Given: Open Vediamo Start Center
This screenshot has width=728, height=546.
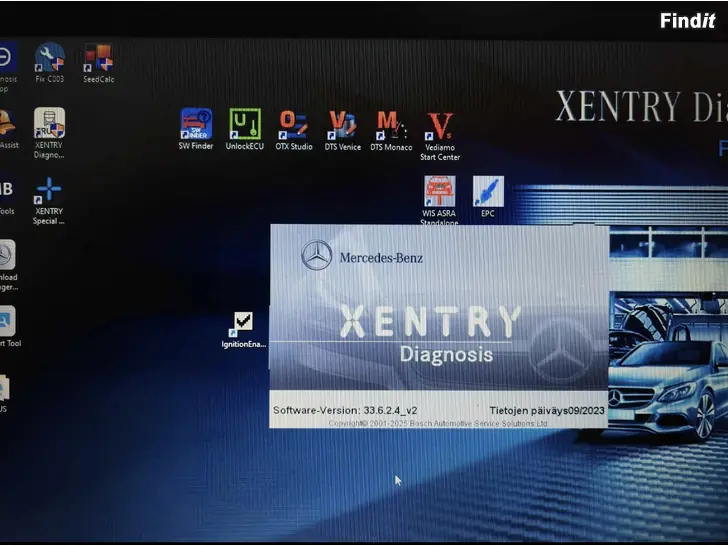Looking at the screenshot, I should pyautogui.click(x=440, y=127).
